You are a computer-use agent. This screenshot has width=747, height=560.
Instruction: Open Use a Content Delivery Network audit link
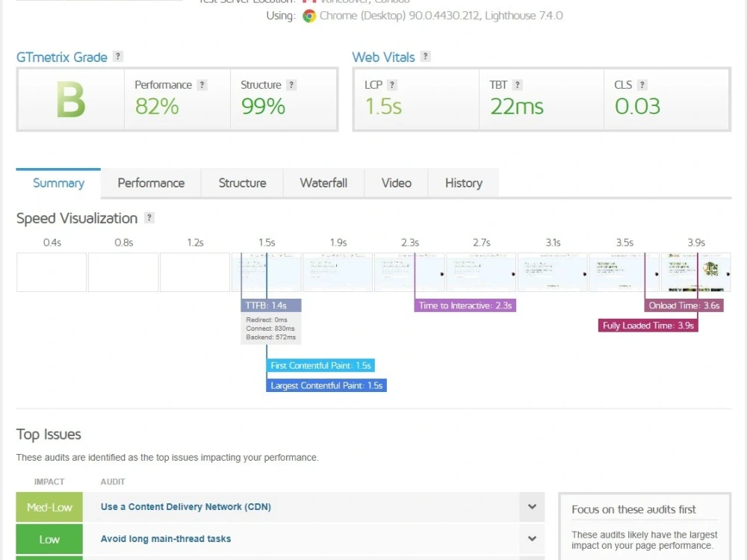click(x=186, y=507)
